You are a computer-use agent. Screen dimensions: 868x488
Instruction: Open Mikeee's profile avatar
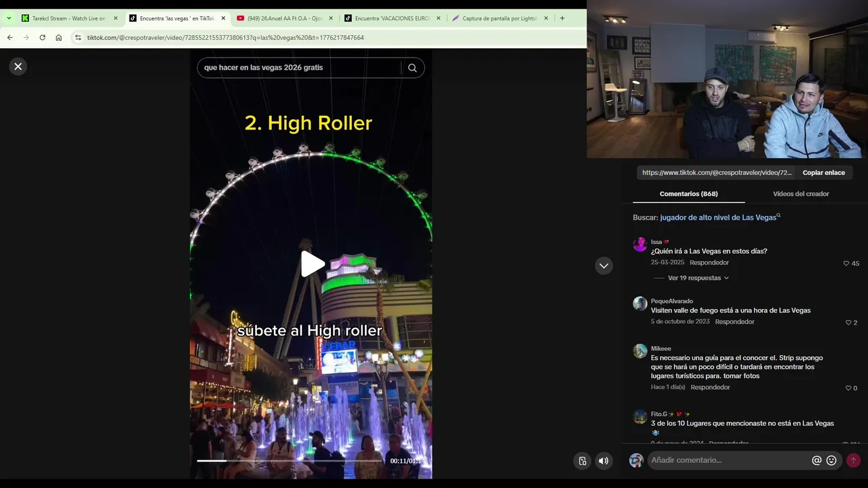tap(640, 351)
